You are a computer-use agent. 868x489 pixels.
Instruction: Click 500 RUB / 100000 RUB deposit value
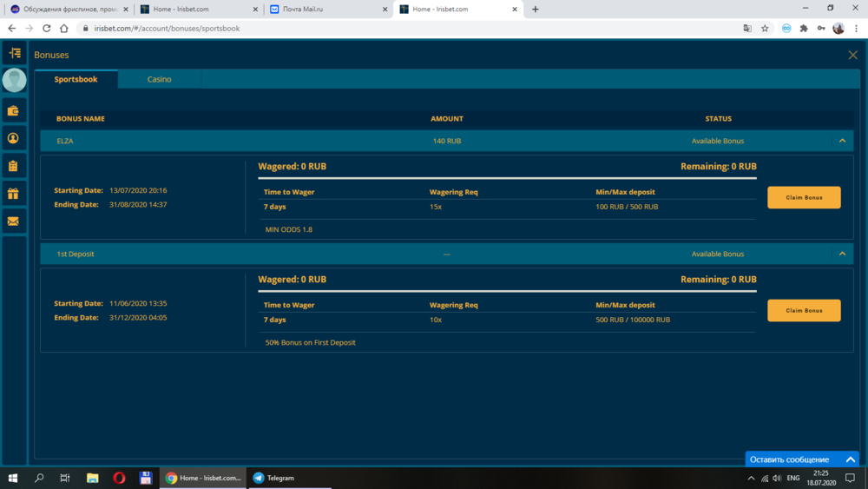[x=633, y=320]
